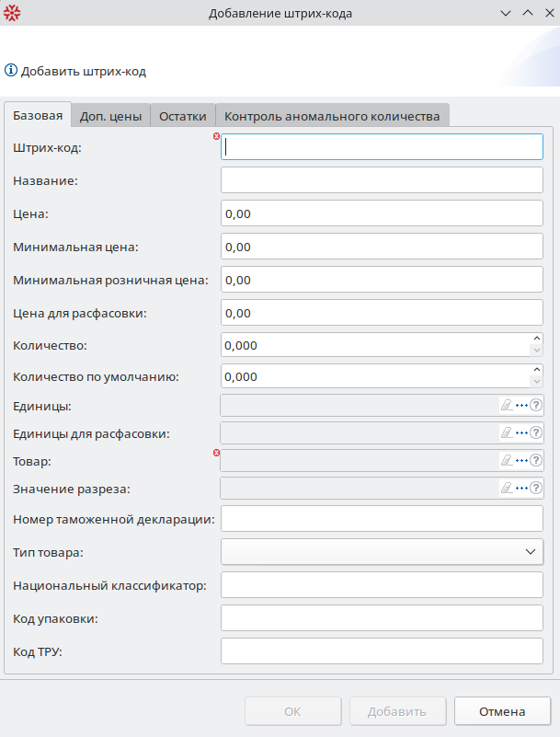
Task: Click the help icon in Значение разреза
Action: pos(537,488)
